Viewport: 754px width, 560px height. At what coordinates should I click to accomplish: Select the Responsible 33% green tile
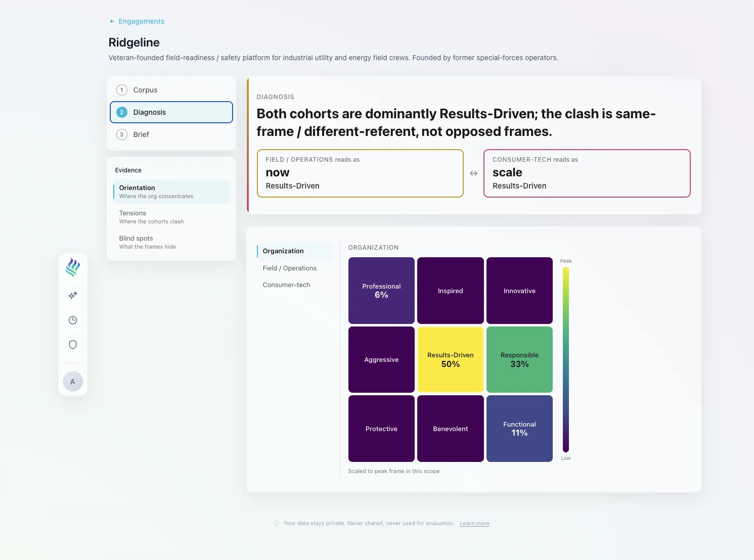pos(519,359)
